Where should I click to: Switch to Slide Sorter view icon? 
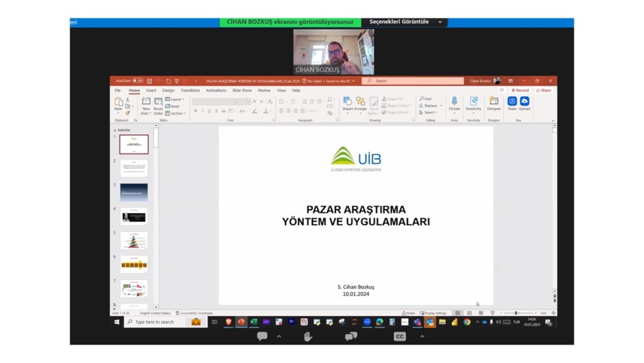pos(469,313)
